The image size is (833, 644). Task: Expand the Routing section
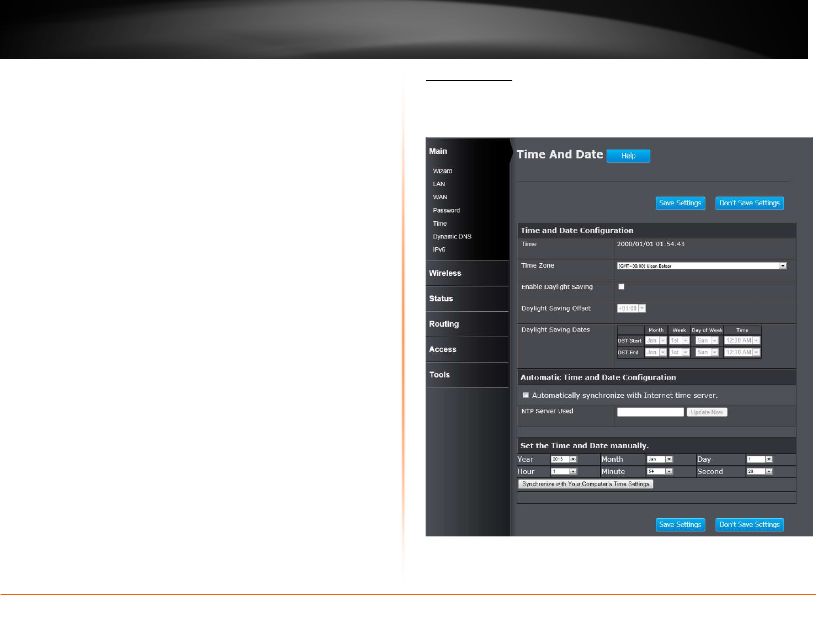click(x=444, y=324)
